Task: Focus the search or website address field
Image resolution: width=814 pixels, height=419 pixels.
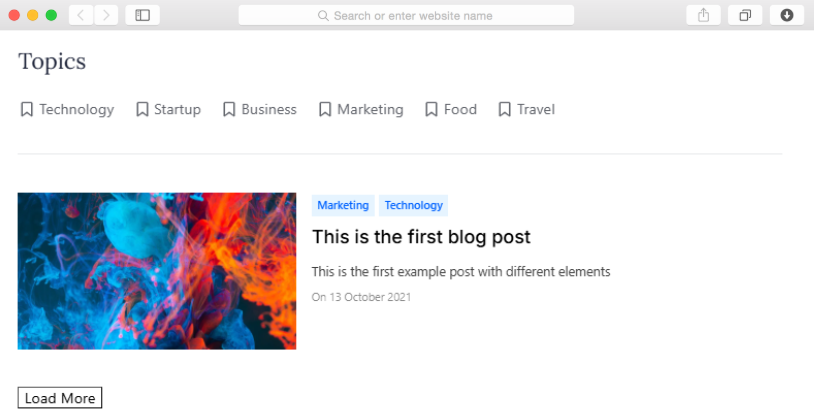Action: 406,15
